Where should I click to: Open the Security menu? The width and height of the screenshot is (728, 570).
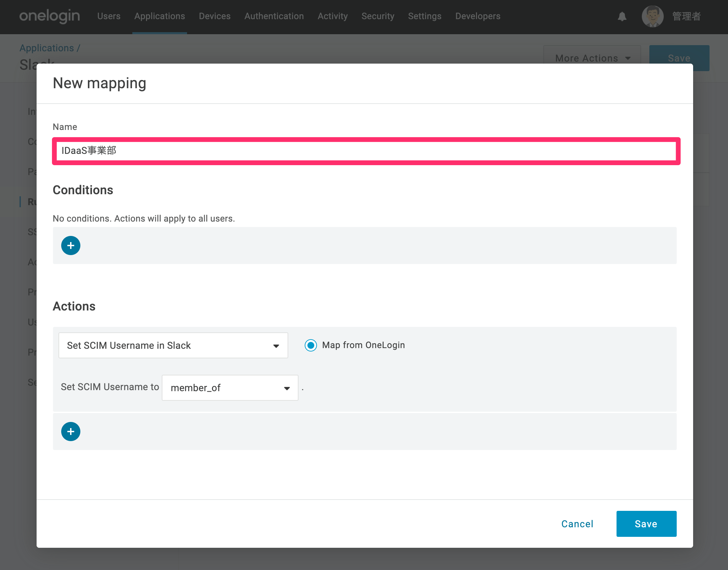(x=378, y=16)
